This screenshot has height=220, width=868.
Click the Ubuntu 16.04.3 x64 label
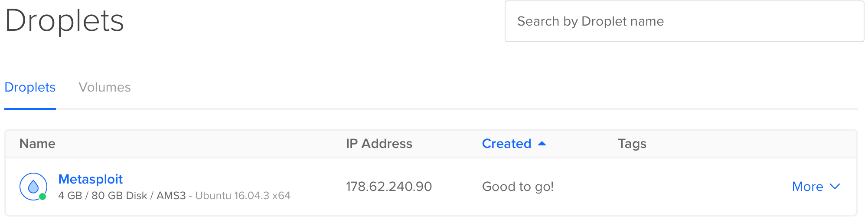click(x=243, y=196)
